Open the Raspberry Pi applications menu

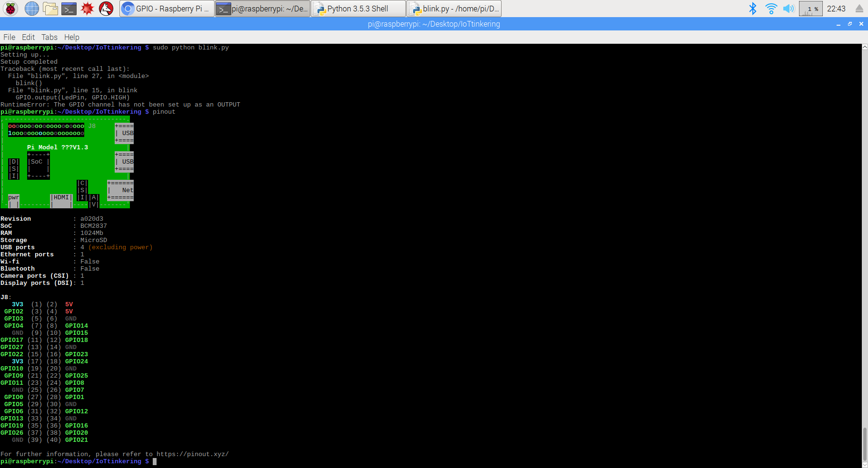(x=10, y=8)
